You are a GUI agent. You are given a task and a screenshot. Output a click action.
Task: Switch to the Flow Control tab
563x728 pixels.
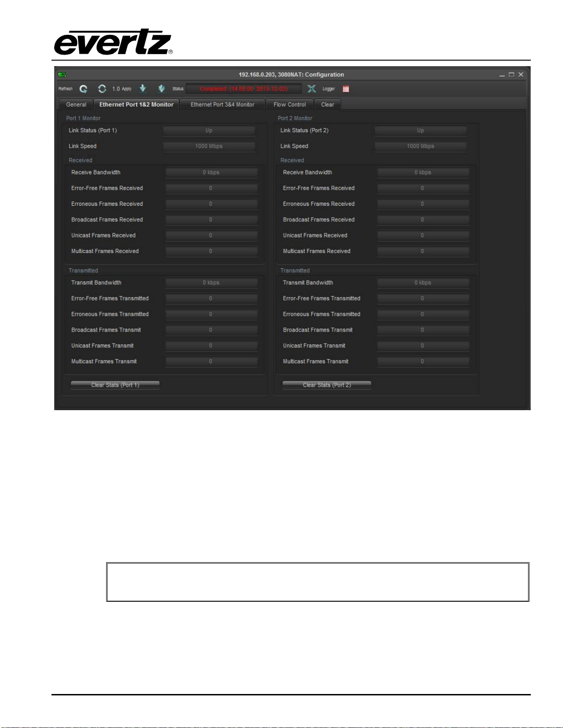click(x=290, y=105)
